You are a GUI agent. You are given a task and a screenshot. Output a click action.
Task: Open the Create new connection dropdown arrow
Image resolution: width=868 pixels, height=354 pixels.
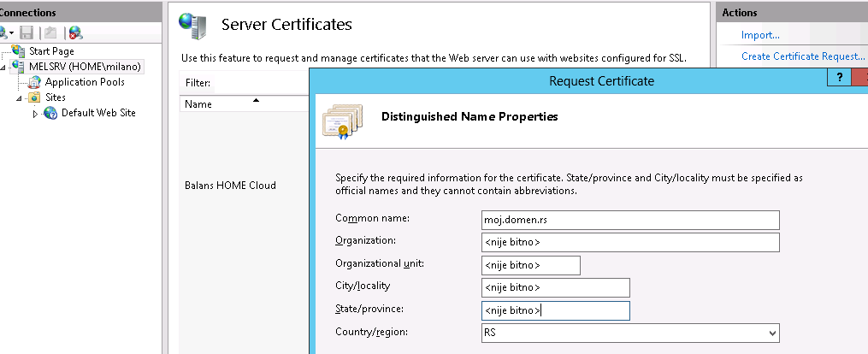coord(11,33)
